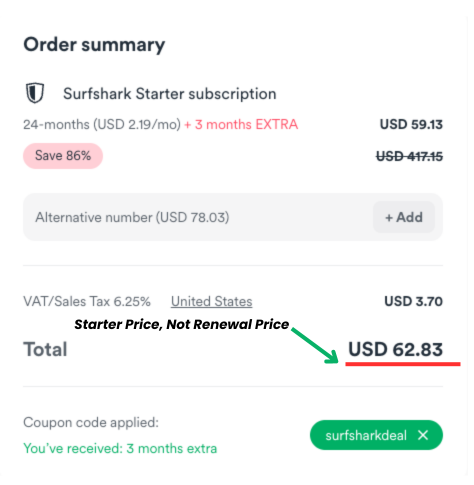Click the USD 62.83 total amount
The image size is (474, 485).
(396, 349)
